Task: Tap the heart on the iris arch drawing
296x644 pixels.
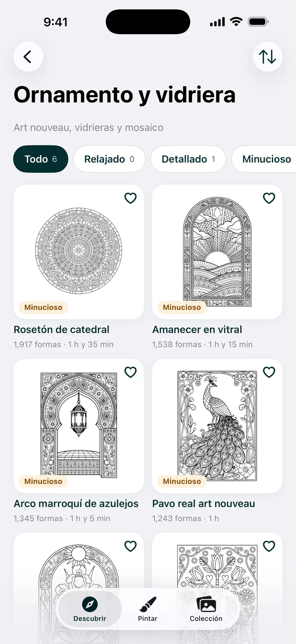Action: pos(131,546)
